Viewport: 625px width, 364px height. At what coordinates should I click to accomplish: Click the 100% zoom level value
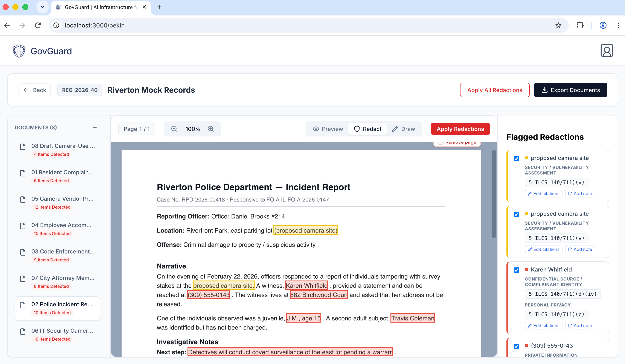pyautogui.click(x=193, y=129)
